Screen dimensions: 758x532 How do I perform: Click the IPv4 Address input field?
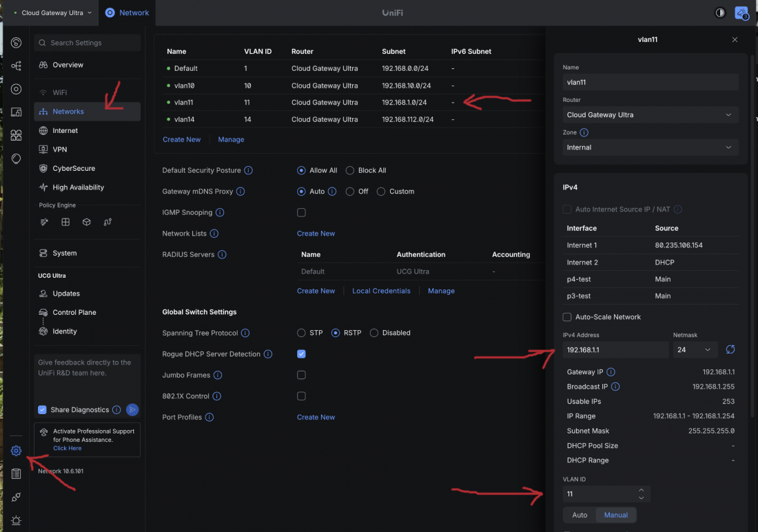pos(615,349)
